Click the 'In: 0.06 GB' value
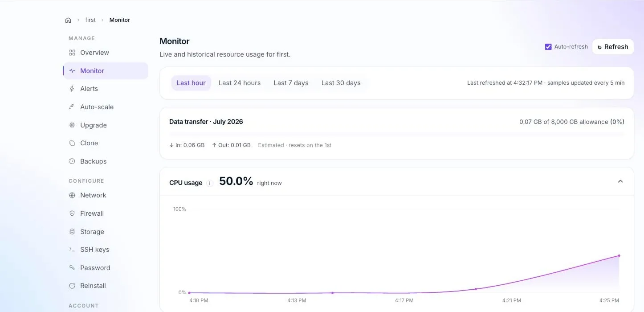 pos(187,145)
